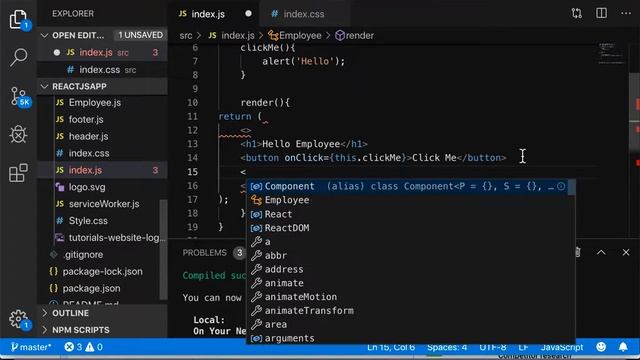Image resolution: width=640 pixels, height=360 pixels.
Task: Open notifications bell in status bar
Action: 623,347
